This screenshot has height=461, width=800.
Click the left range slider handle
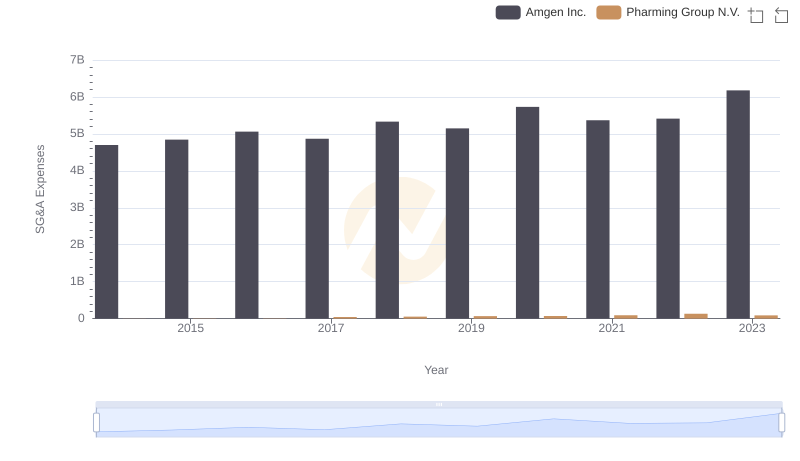click(x=96, y=422)
